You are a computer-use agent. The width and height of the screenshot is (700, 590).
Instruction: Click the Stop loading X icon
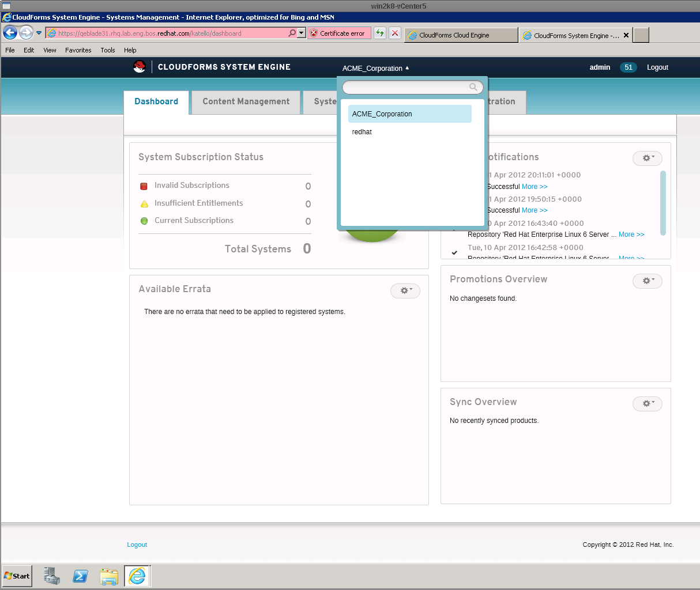[395, 33]
